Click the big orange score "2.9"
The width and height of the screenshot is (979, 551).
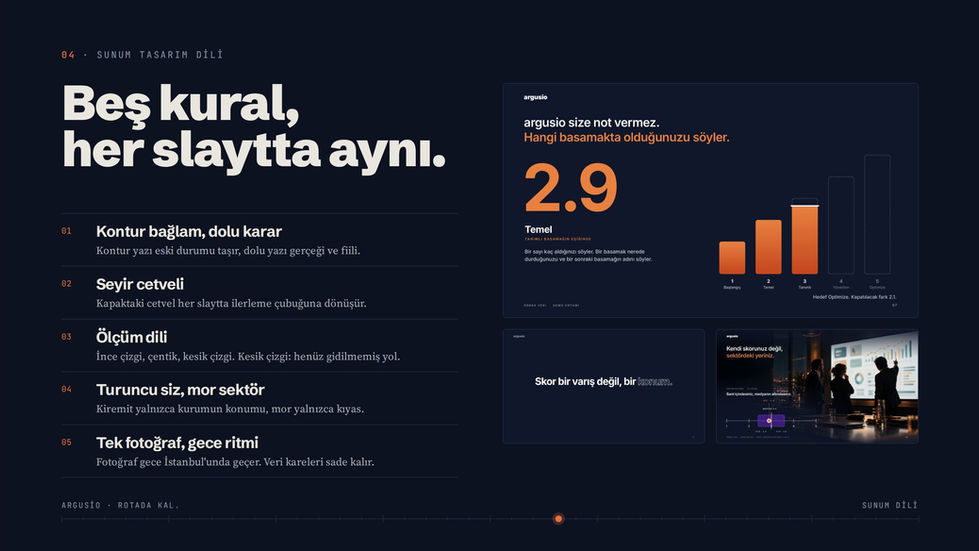click(571, 188)
